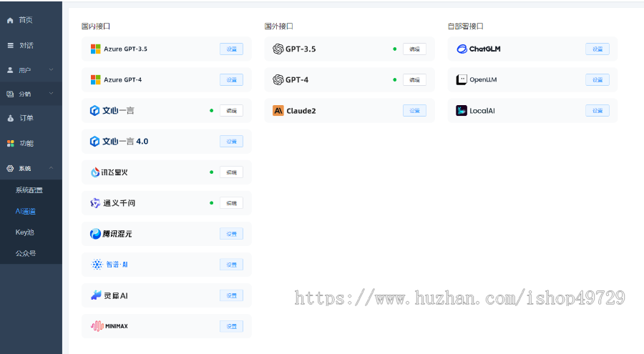
Task: Click the GPT-3.5 OpenAI logo
Action: coord(278,49)
